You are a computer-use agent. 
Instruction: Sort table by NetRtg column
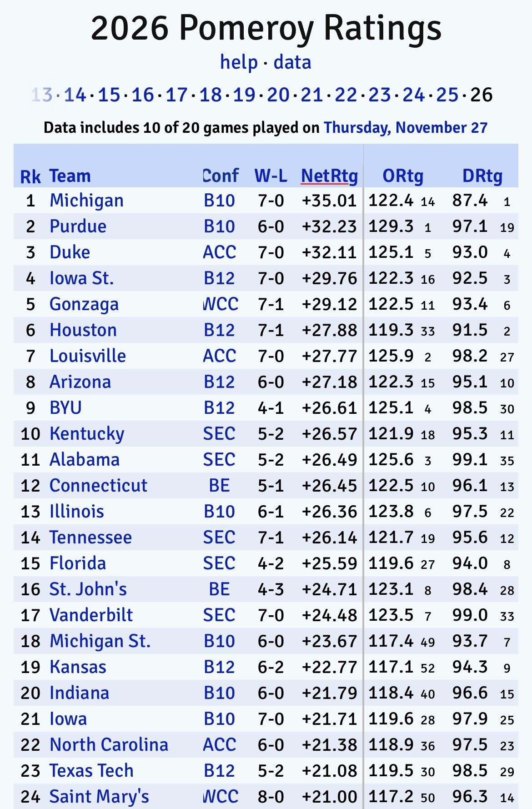pos(329,176)
